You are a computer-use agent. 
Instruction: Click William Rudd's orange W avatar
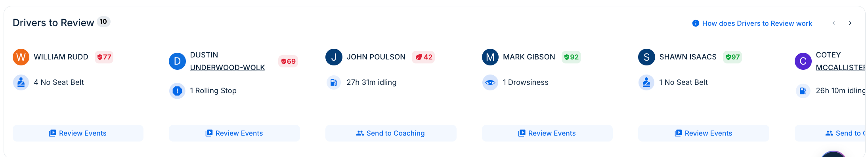click(21, 57)
